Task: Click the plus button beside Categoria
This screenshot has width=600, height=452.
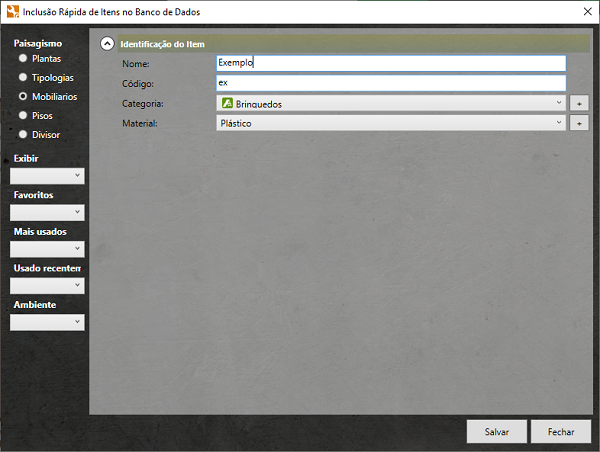Action: tap(578, 103)
